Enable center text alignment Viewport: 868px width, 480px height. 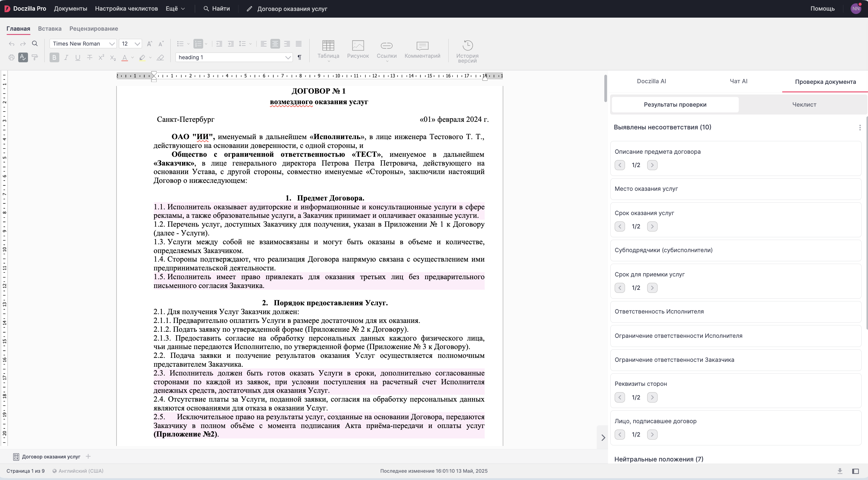pos(275,44)
